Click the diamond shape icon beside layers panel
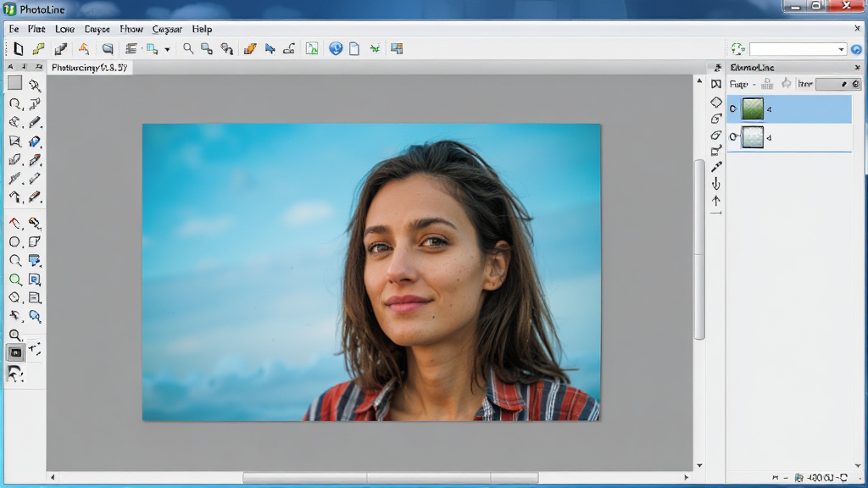 tap(716, 102)
